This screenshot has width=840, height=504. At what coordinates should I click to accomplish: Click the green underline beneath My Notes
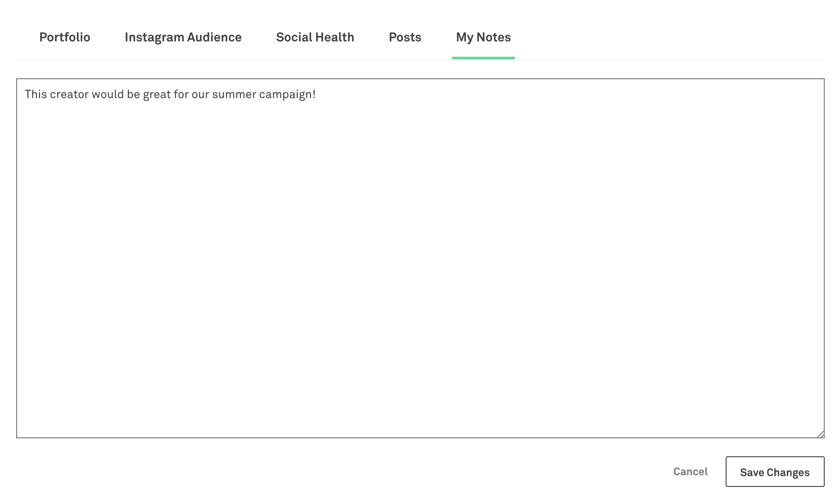[483, 58]
